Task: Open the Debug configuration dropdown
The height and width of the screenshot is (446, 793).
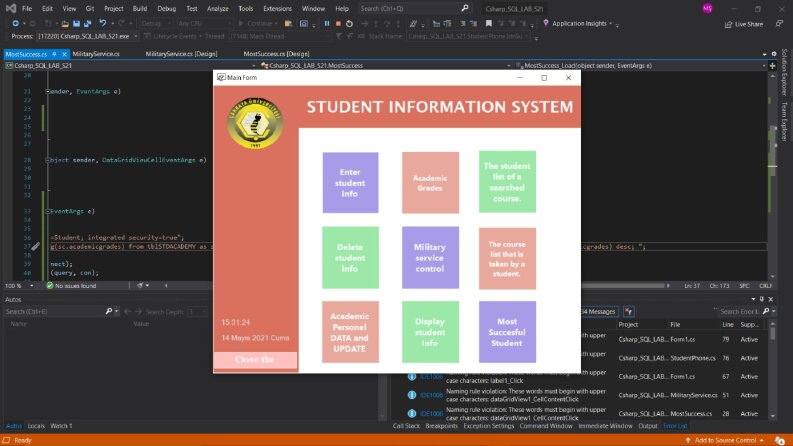Action: coord(154,23)
